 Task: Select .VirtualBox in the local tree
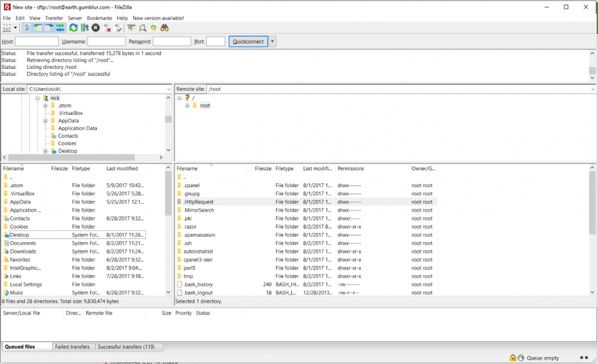coord(71,113)
